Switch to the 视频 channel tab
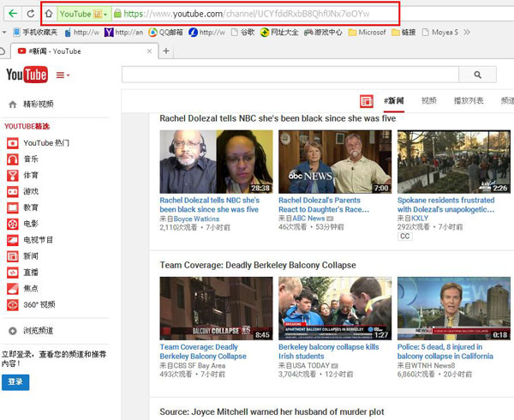 429,100
